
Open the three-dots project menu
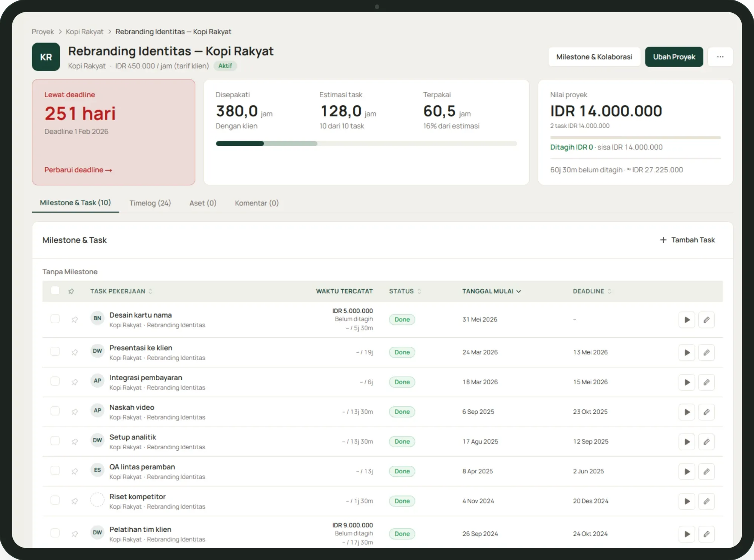pyautogui.click(x=720, y=57)
